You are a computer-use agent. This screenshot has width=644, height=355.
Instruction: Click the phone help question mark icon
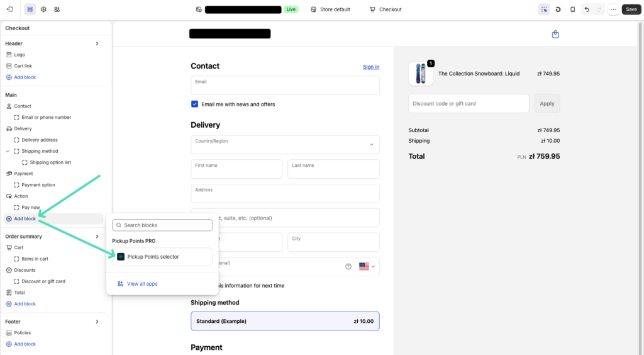click(348, 266)
